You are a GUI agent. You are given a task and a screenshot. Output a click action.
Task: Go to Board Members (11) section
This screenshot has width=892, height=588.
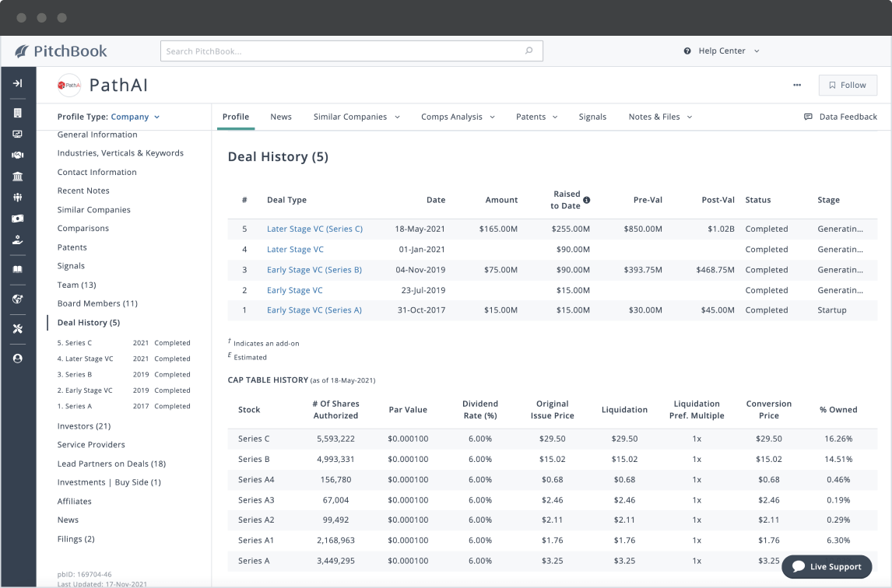click(x=97, y=303)
